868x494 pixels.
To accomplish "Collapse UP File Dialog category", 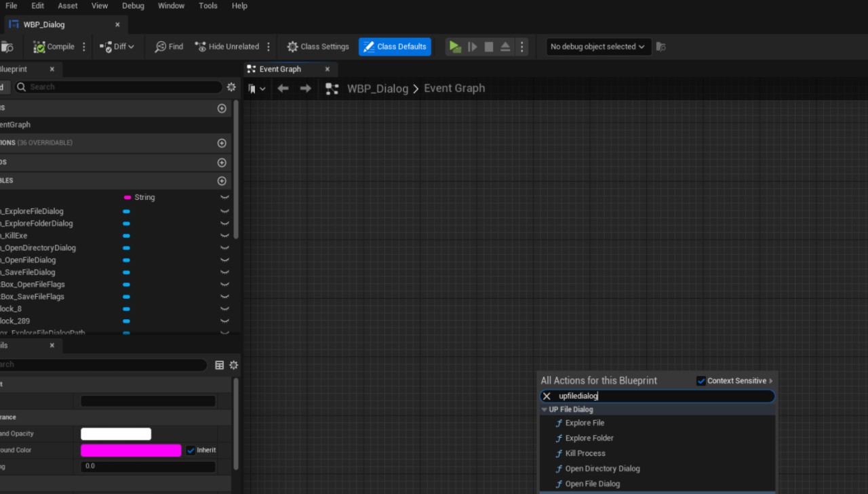I will point(544,409).
